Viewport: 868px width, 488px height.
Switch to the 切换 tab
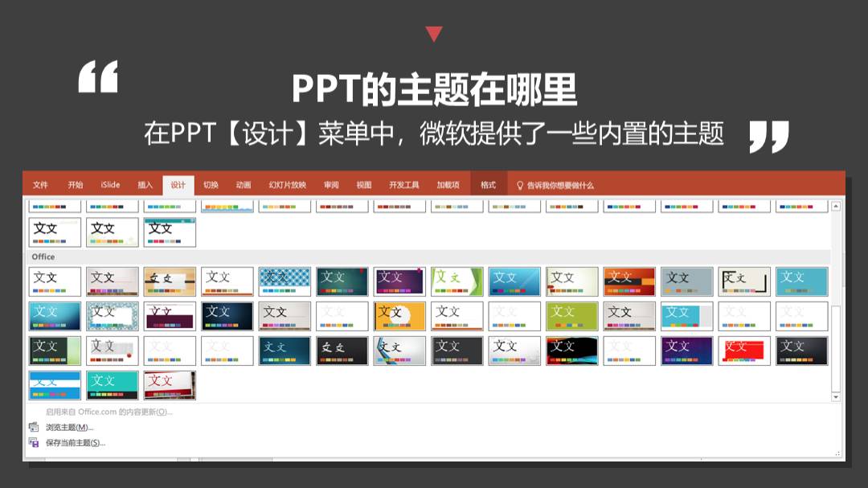[x=211, y=185]
